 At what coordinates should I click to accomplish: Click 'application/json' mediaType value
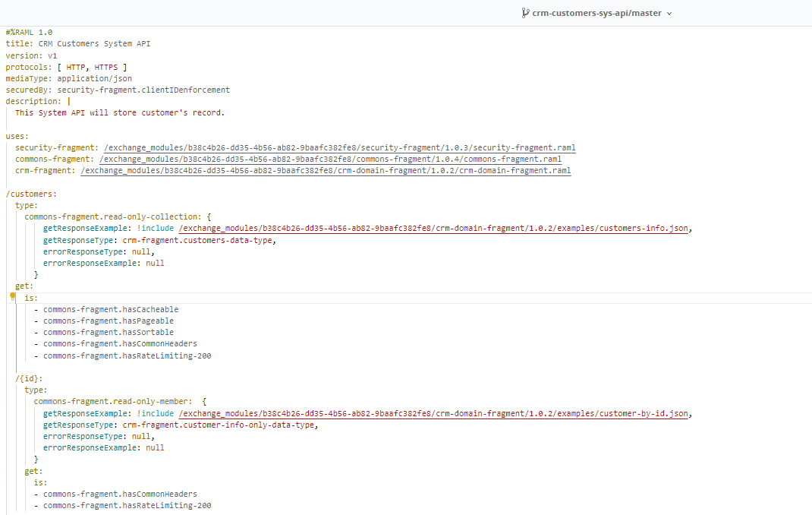94,78
